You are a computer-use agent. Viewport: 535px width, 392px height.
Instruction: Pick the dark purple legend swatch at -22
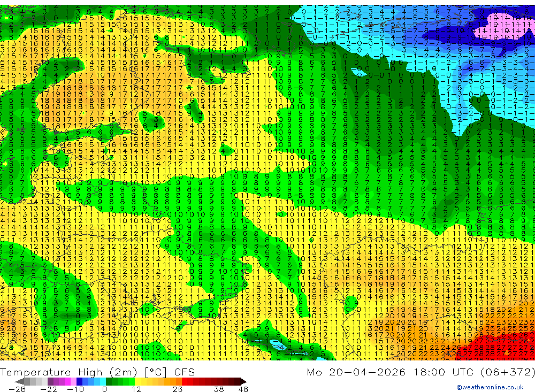point(50,381)
